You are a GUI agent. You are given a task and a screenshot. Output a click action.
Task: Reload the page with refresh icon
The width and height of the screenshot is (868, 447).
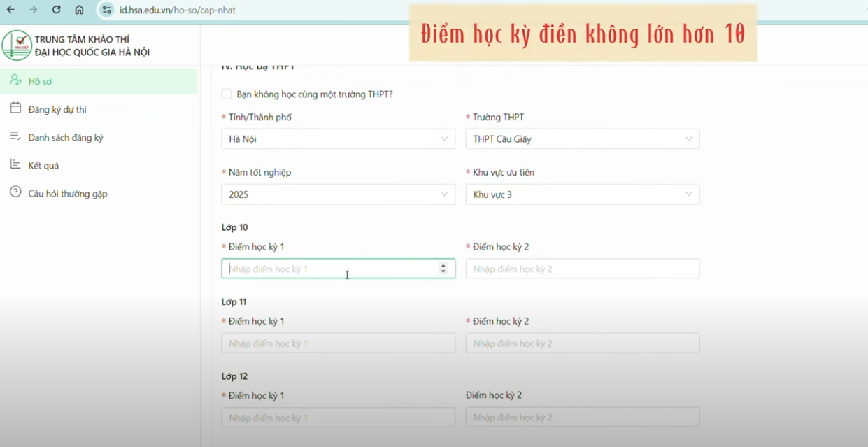(x=56, y=10)
